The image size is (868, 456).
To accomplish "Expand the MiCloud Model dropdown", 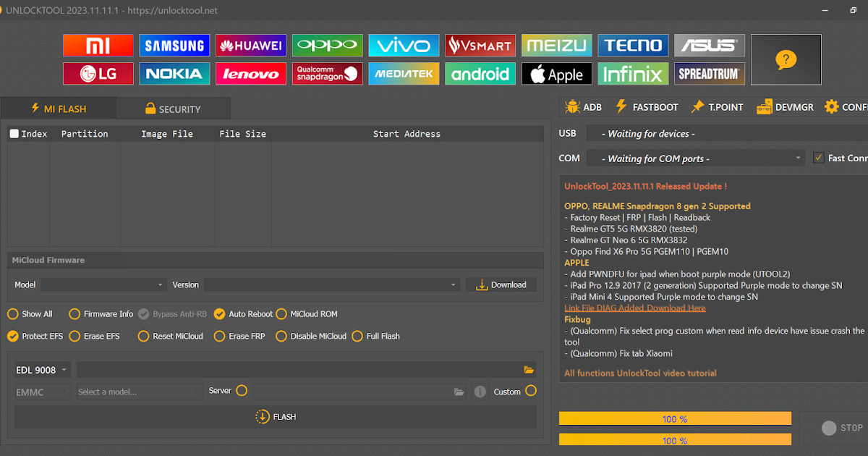I will tap(103, 285).
